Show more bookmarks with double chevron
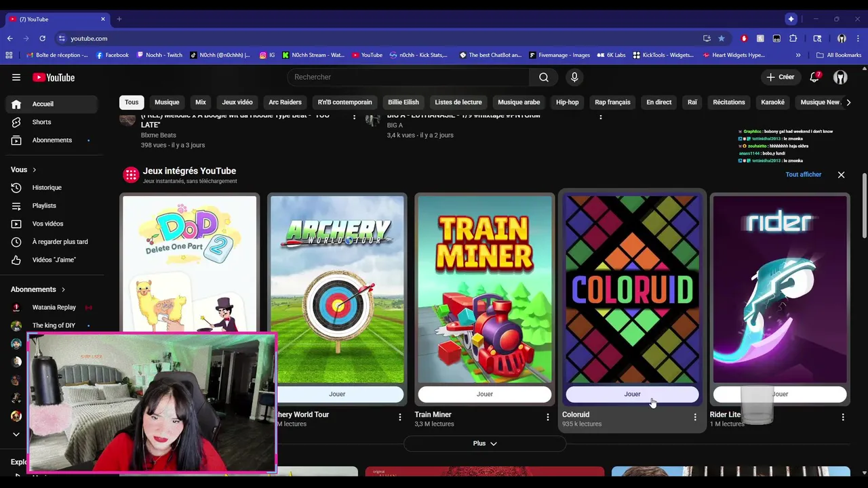 click(798, 55)
